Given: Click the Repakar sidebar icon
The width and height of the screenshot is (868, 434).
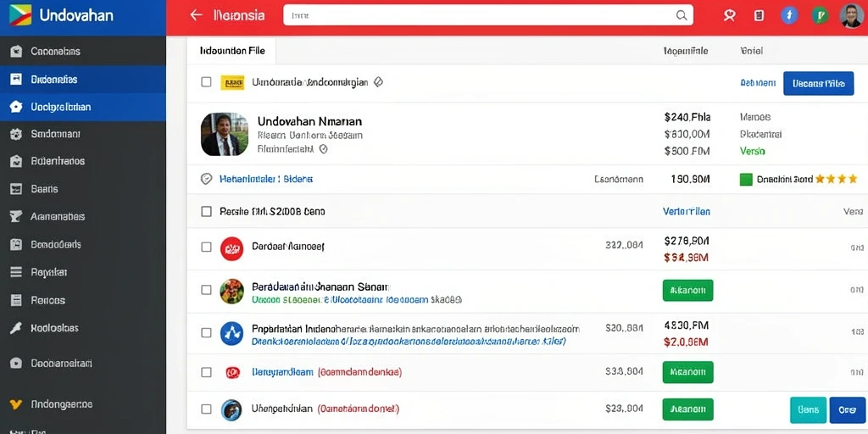Looking at the screenshot, I should (x=16, y=272).
